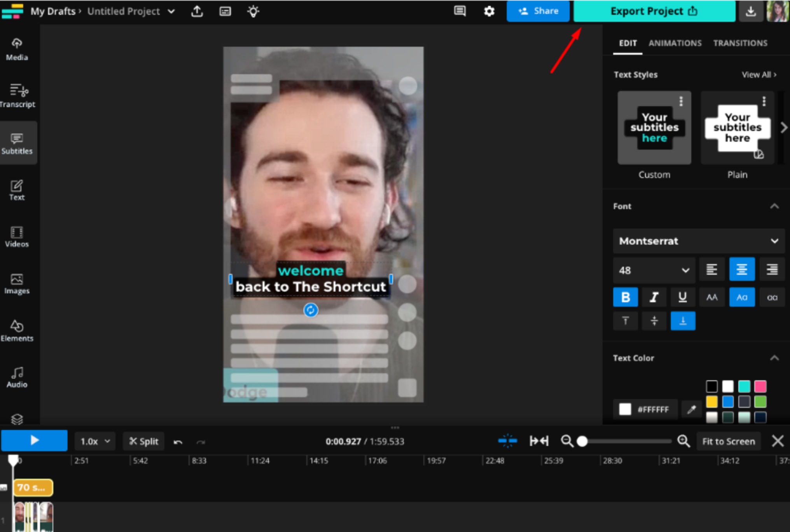Open the Montserrat font dropdown

[x=698, y=241]
